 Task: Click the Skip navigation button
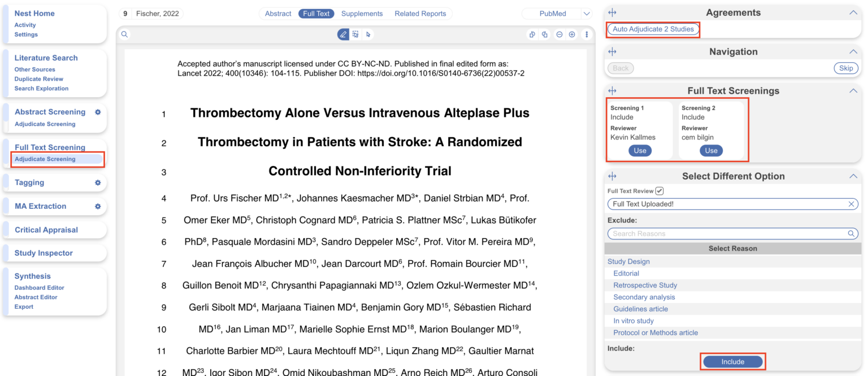point(845,67)
